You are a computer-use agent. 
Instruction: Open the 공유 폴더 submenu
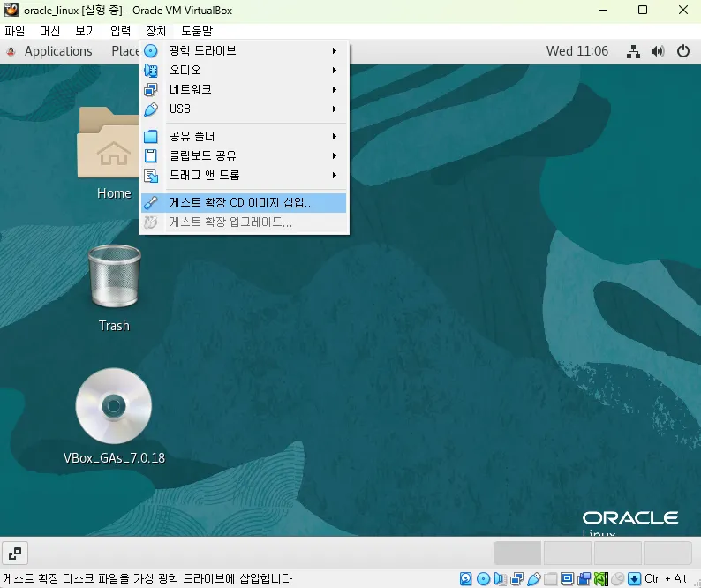[244, 136]
